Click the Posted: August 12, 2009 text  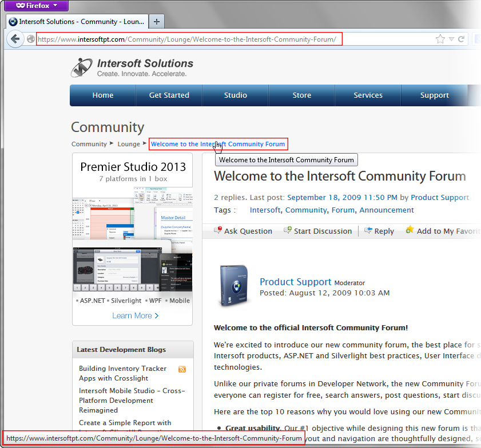324,293
